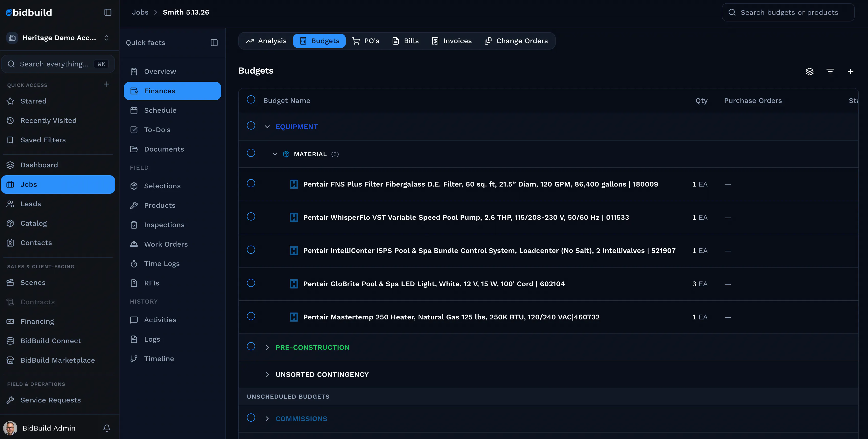The image size is (868, 439).
Task: Open the Finances page
Action: [x=172, y=91]
